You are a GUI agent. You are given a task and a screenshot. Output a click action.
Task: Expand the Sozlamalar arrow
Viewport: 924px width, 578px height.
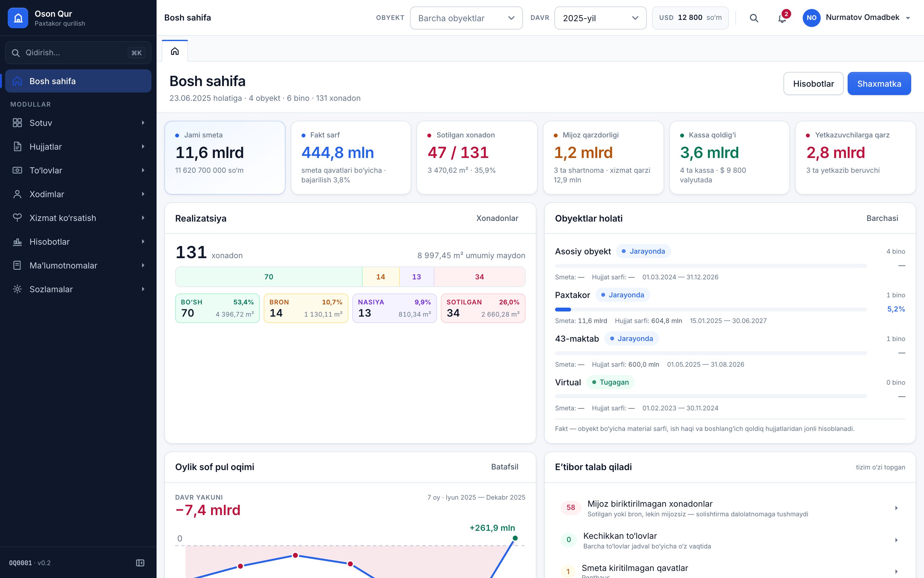(143, 289)
